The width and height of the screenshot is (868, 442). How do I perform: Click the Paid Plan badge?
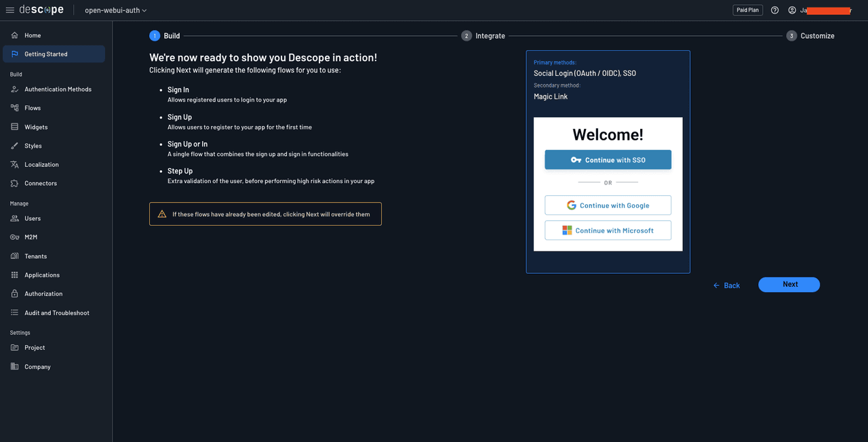[x=747, y=9]
